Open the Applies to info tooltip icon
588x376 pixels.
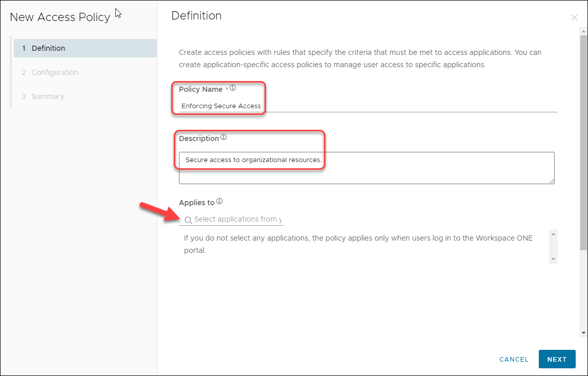click(x=219, y=202)
